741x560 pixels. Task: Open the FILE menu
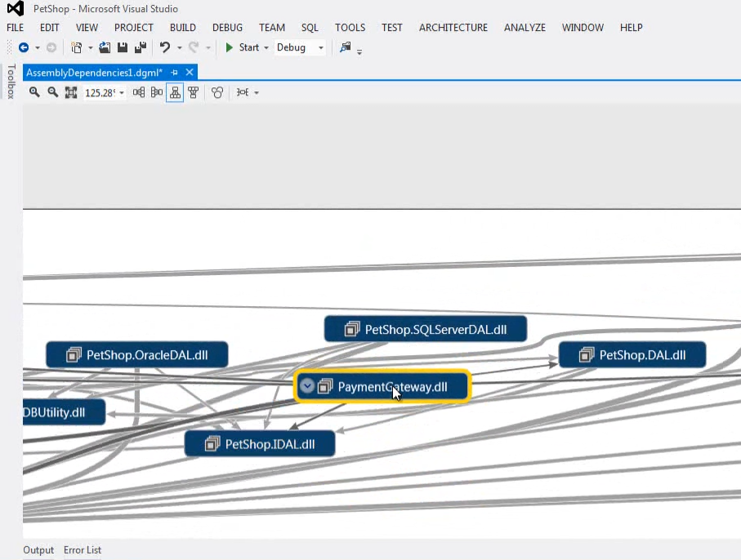click(16, 28)
